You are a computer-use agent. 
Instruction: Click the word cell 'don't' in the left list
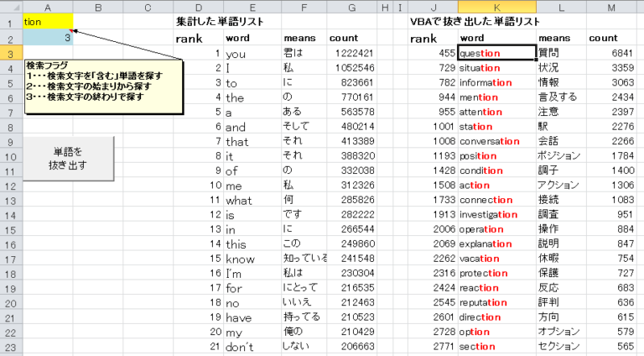[x=252, y=346]
